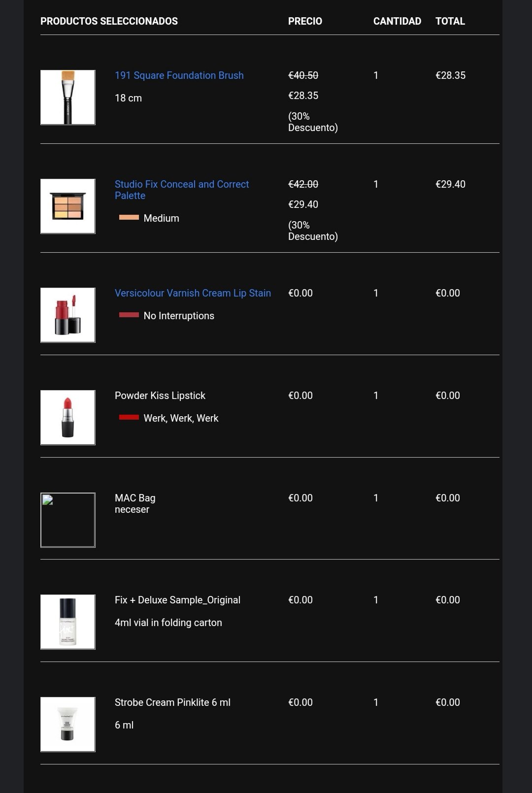Click the Powder Kiss Lipstick thumbnail
Image resolution: width=532 pixels, height=793 pixels.
click(68, 418)
